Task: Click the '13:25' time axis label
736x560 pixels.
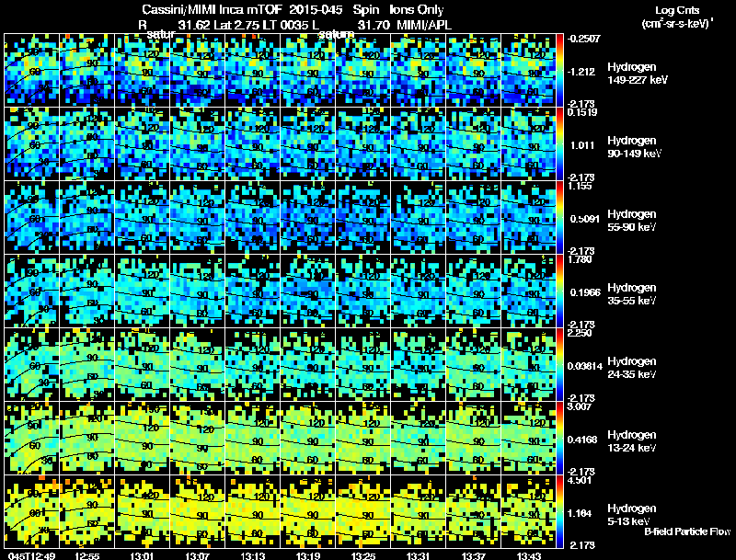Action: [363, 556]
